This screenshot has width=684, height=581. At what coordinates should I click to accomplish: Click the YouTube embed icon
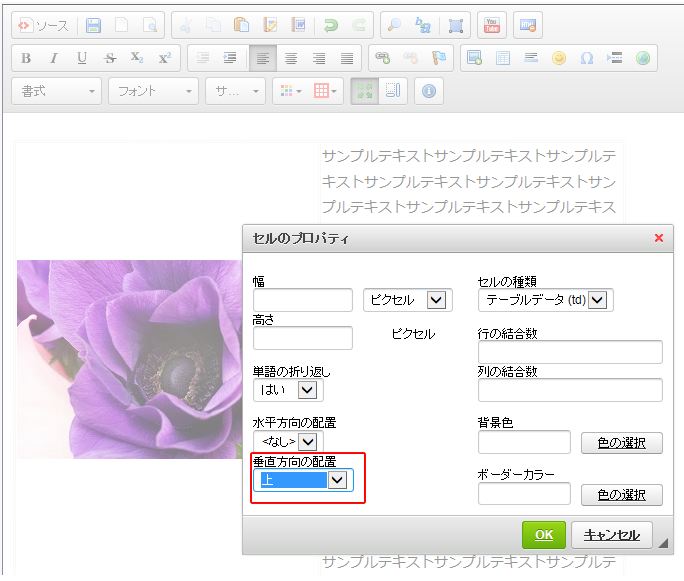coord(491,25)
